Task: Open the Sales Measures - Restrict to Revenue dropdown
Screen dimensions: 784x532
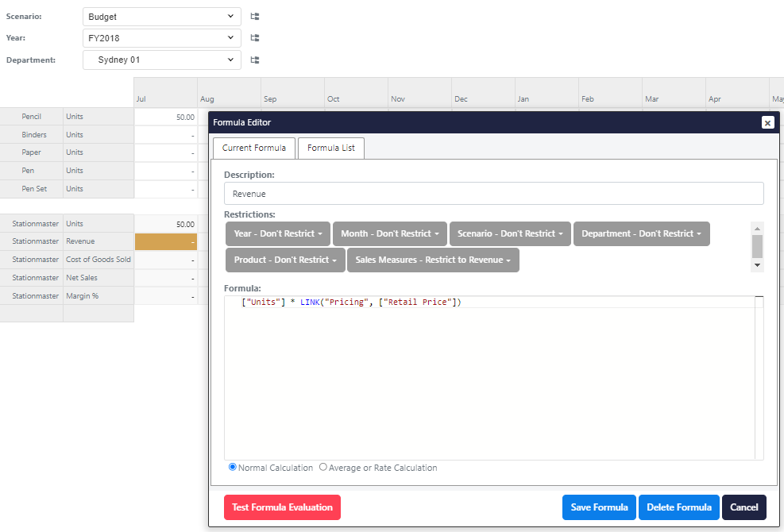Action: 433,260
